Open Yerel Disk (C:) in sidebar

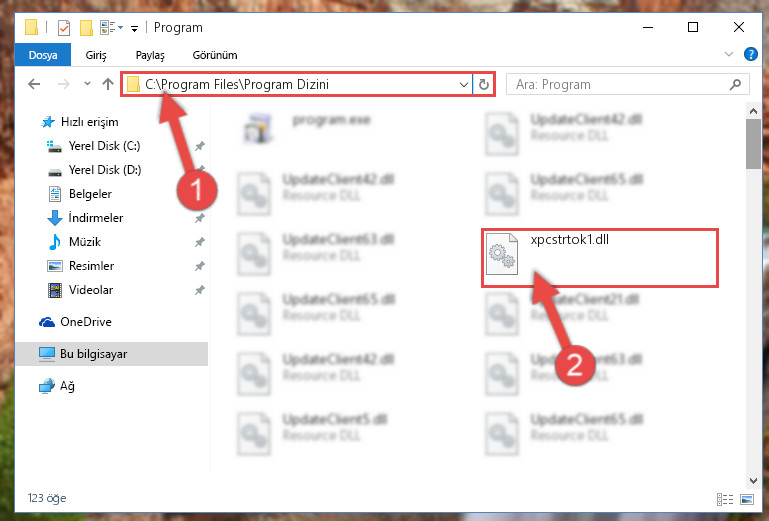[104, 146]
